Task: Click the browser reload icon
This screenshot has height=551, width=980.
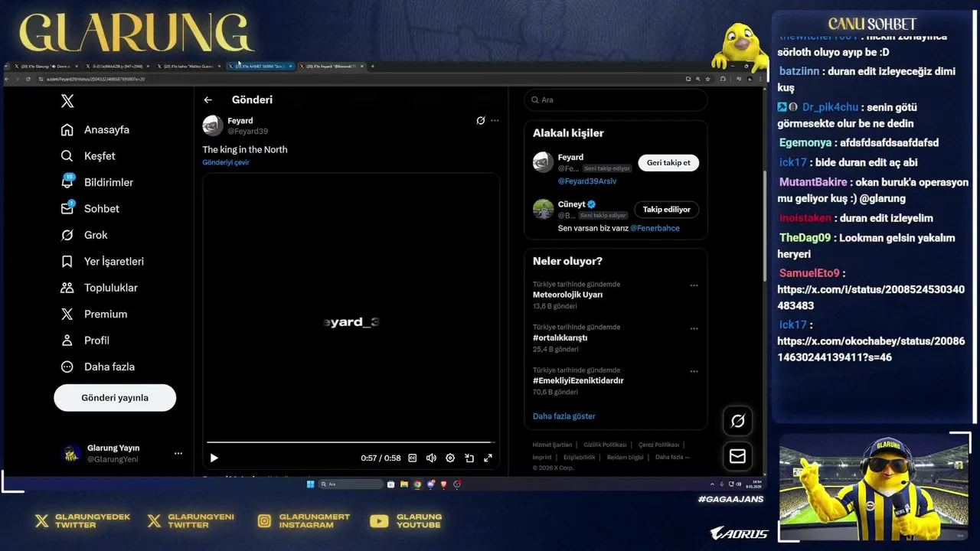Action: [x=28, y=79]
